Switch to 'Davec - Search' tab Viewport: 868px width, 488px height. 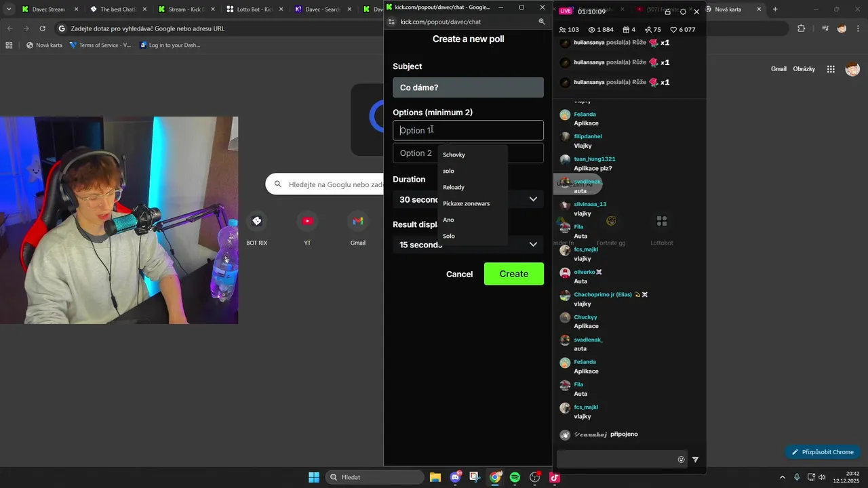tap(323, 9)
